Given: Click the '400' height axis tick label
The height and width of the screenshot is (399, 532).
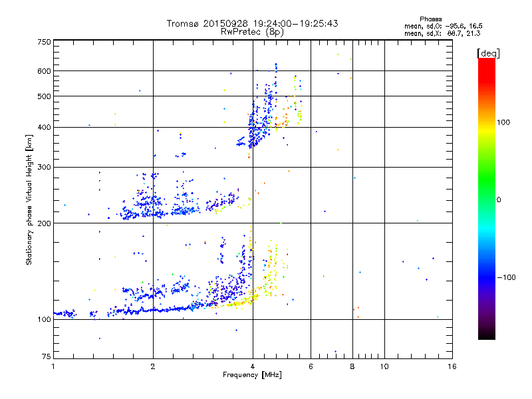Looking at the screenshot, I should click(44, 128).
